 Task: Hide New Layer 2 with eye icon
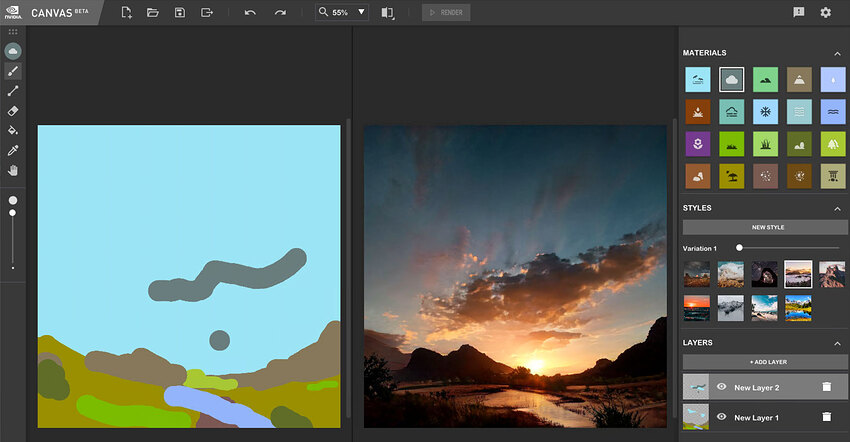tap(721, 387)
